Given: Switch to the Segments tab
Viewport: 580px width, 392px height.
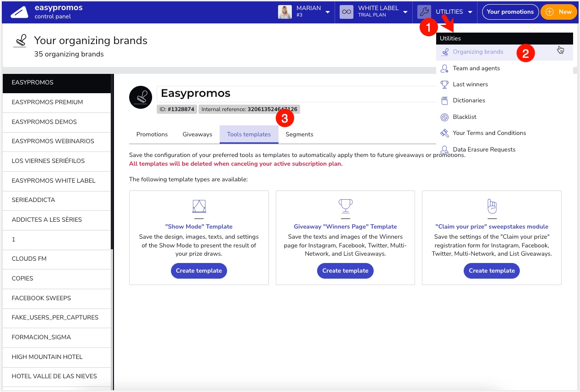Looking at the screenshot, I should 299,134.
